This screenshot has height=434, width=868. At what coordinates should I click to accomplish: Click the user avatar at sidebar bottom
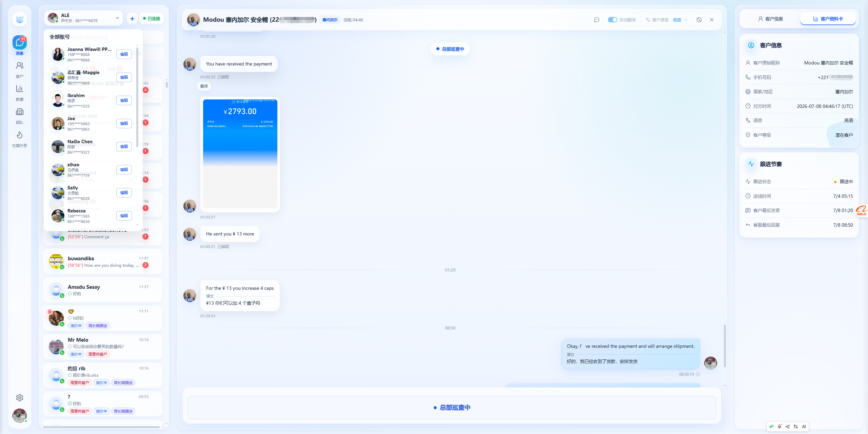pyautogui.click(x=20, y=415)
